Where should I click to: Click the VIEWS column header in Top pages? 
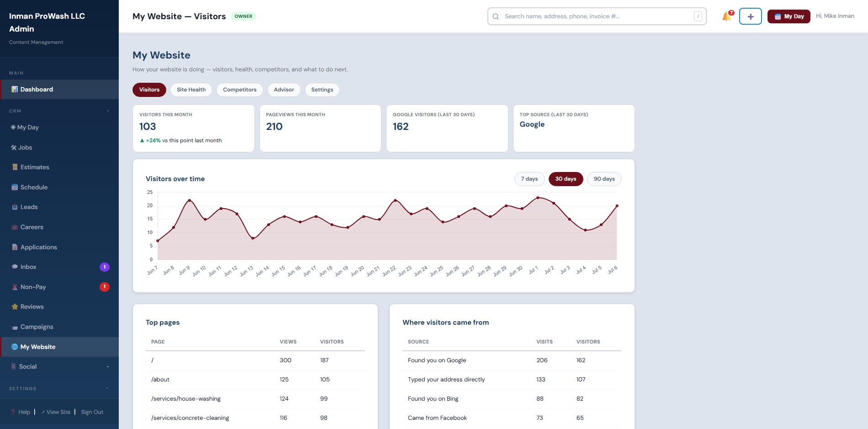288,342
